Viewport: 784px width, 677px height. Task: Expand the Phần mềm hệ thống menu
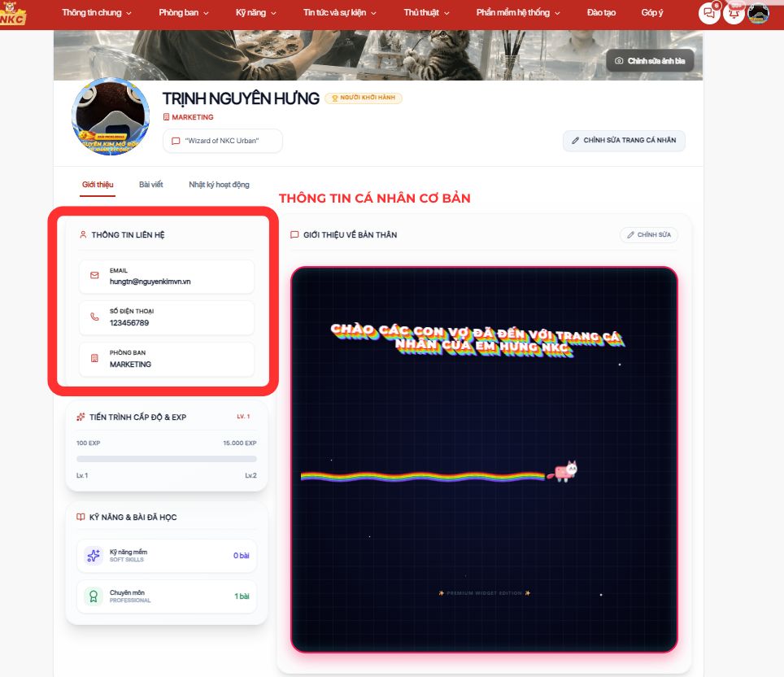click(518, 12)
